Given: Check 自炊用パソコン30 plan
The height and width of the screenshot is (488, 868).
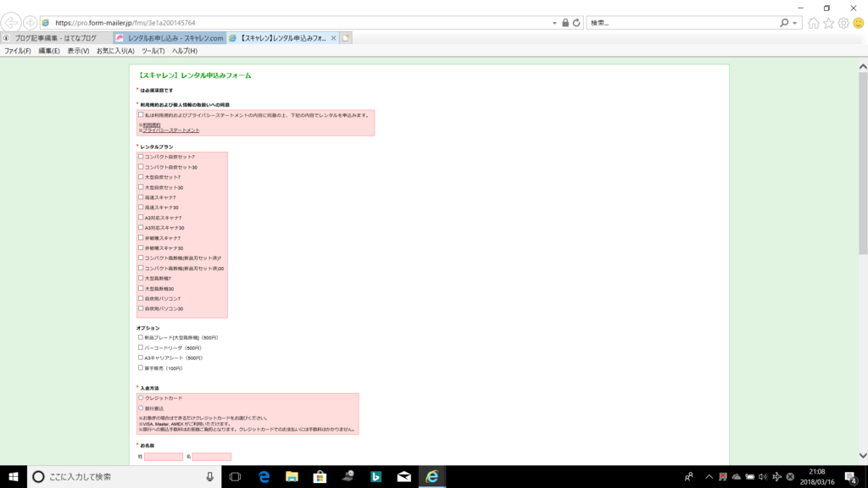Looking at the screenshot, I should point(141,308).
